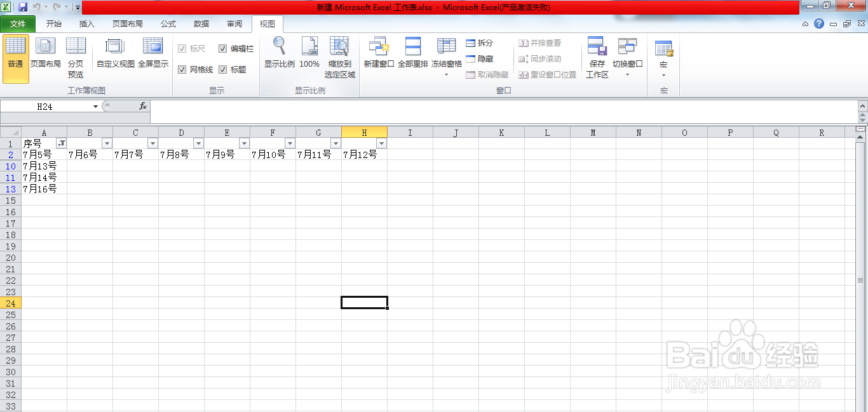
Task: Toggle the 网格线 gridlines checkbox
Action: [x=182, y=69]
